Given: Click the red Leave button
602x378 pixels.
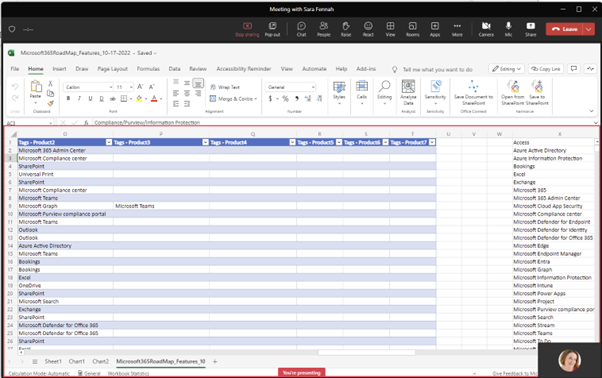Looking at the screenshot, I should pos(564,29).
